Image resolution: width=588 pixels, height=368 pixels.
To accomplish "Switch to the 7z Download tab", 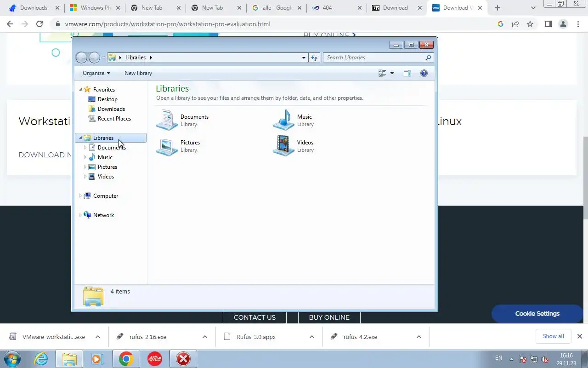I will point(396,8).
